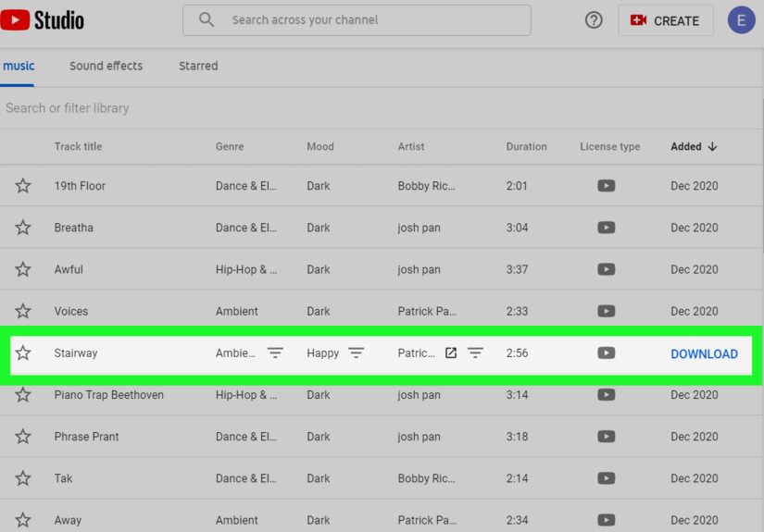Viewport: 764px width, 532px height.
Task: Download the Stairway track
Action: [x=704, y=353]
